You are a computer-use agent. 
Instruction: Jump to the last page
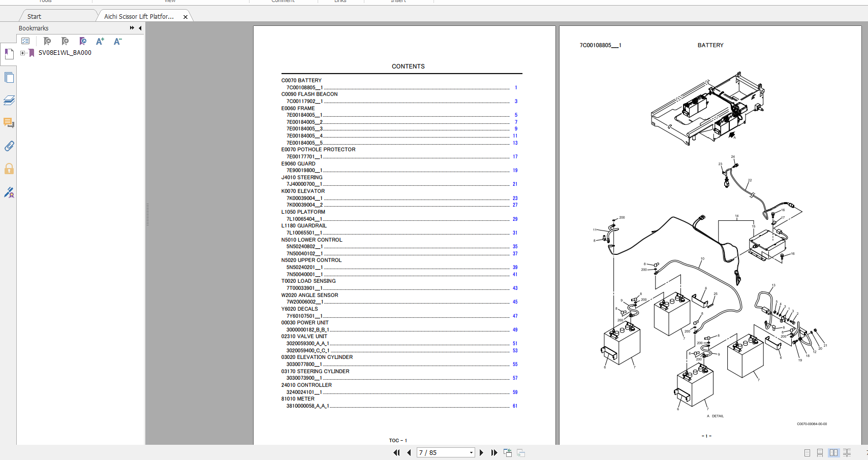pos(494,452)
